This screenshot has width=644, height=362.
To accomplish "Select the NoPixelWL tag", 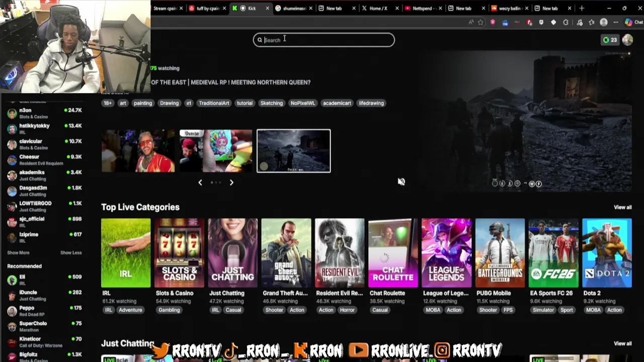I will [303, 103].
